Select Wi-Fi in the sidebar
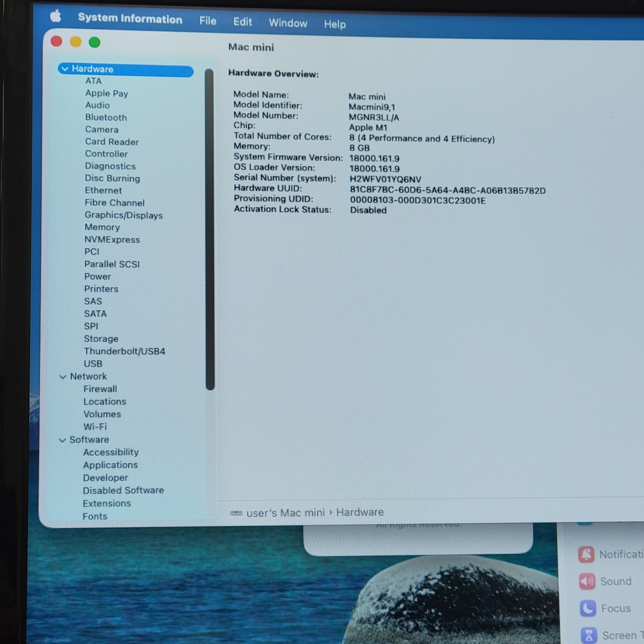The image size is (644, 644). pos(95,427)
